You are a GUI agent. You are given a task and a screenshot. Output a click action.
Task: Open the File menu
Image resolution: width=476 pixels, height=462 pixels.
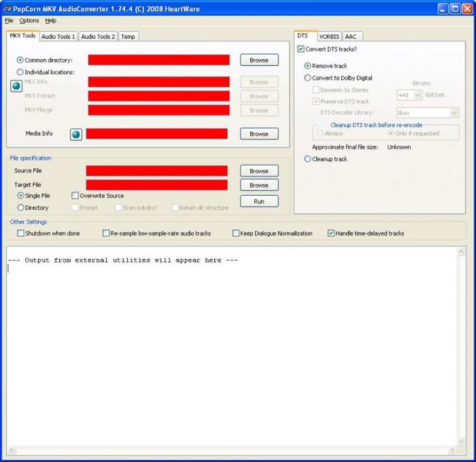pos(9,21)
